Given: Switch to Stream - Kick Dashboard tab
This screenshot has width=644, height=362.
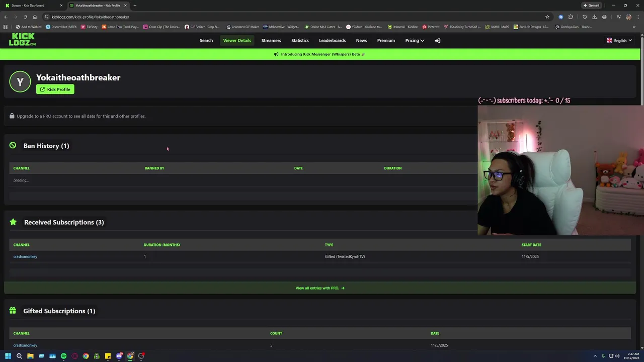Looking at the screenshot, I should 33,6.
